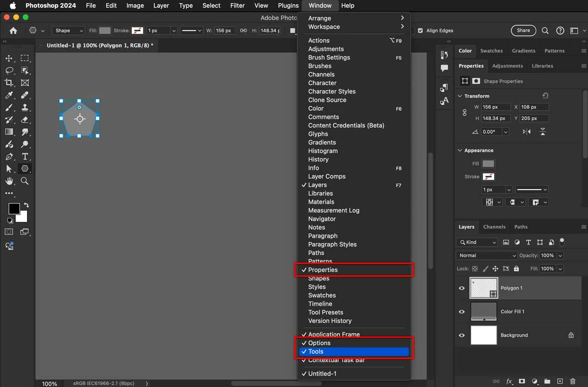
Task: Open the Adjustments tab
Action: tap(507, 66)
